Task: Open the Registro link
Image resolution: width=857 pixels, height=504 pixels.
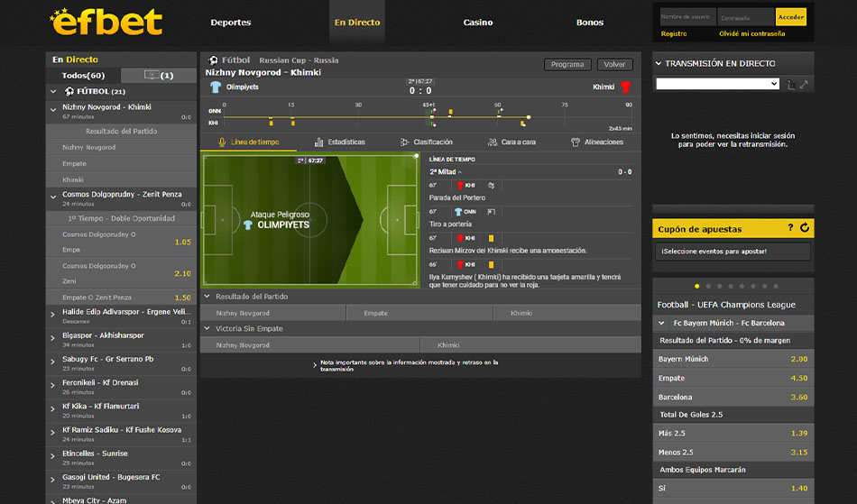Action: [x=673, y=34]
